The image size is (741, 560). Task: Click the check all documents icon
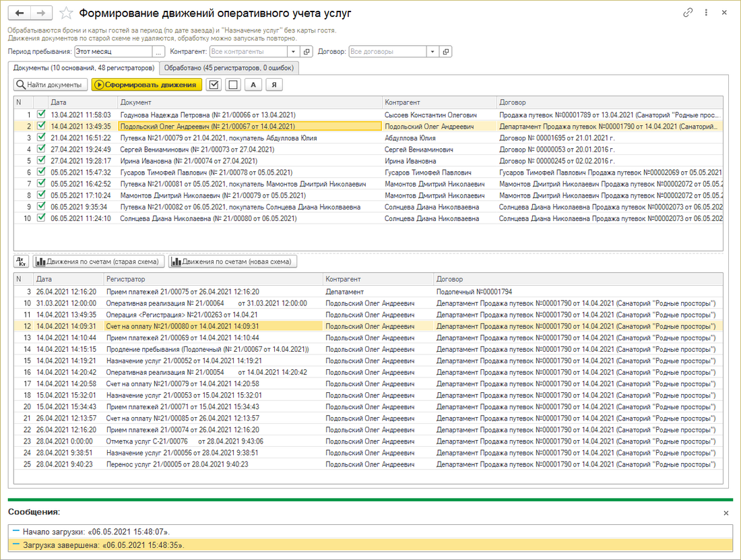click(214, 85)
